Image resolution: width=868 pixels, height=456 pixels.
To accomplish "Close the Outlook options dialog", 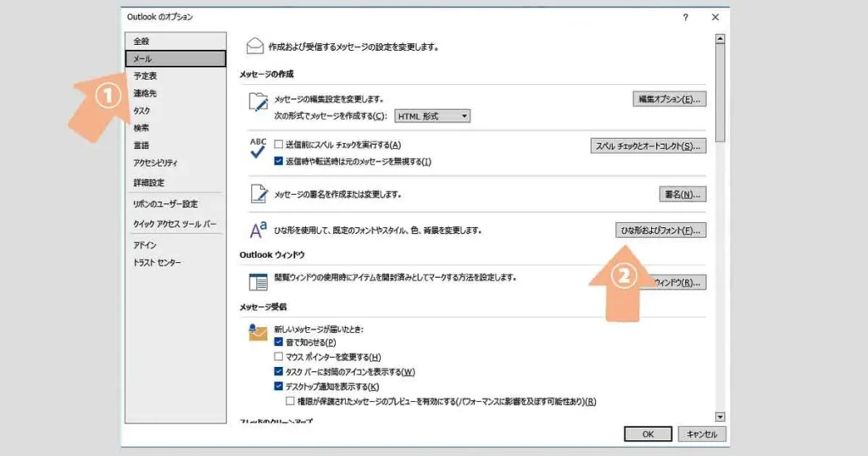I will 715,17.
